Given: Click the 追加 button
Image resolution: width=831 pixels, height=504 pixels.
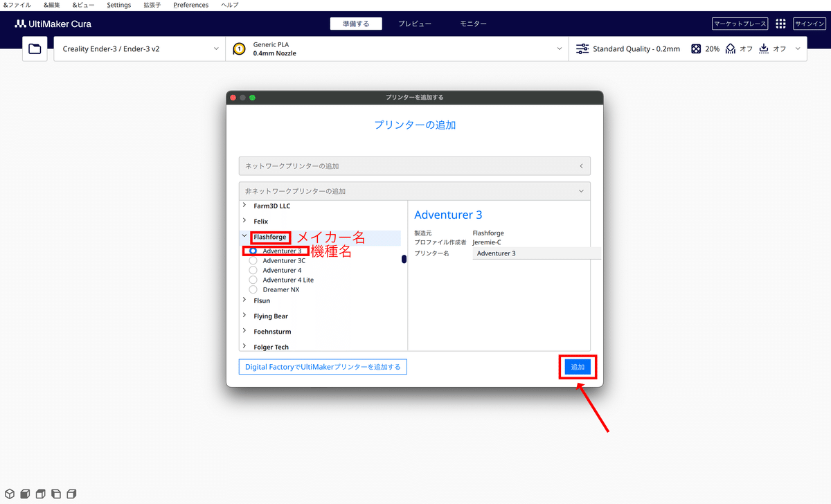Looking at the screenshot, I should 578,367.
